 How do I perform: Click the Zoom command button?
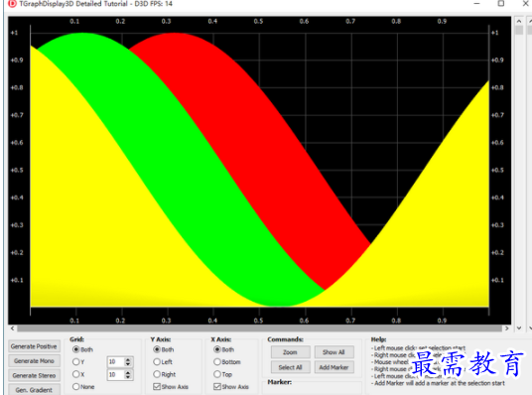point(291,352)
